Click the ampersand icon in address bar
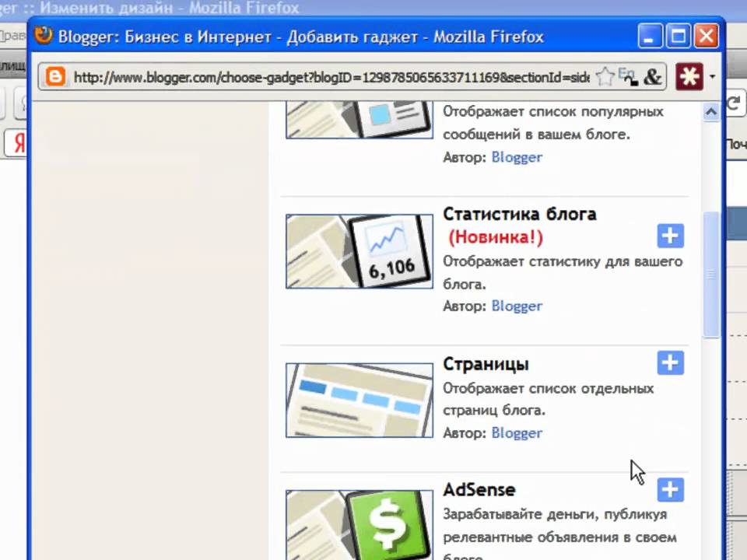Screen dimensions: 747x560 pos(652,77)
